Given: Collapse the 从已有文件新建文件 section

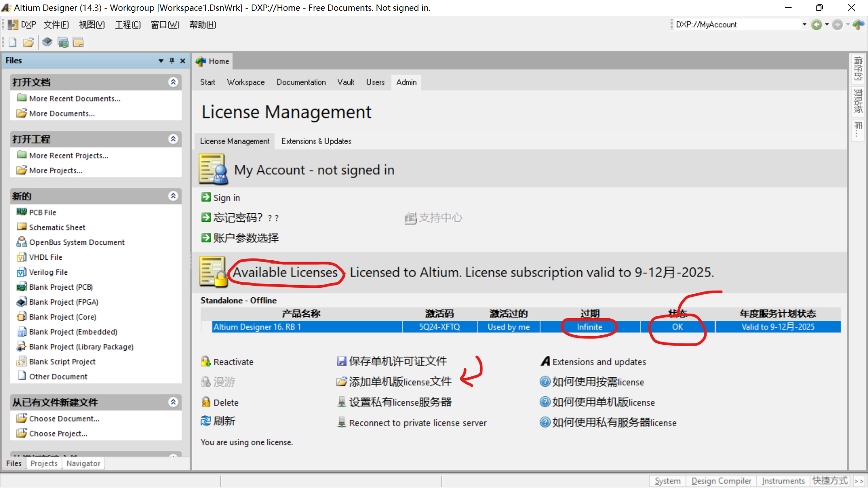Looking at the screenshot, I should [x=173, y=402].
